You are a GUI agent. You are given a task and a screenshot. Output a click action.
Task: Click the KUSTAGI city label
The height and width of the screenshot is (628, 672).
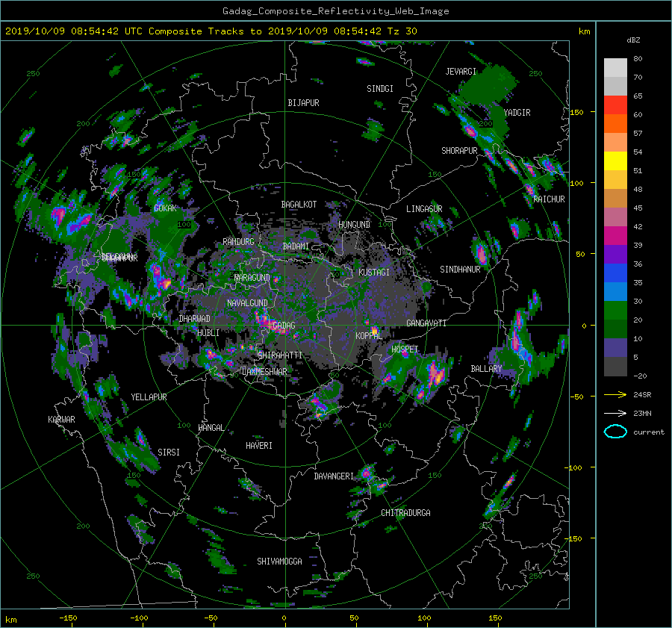pyautogui.click(x=374, y=273)
